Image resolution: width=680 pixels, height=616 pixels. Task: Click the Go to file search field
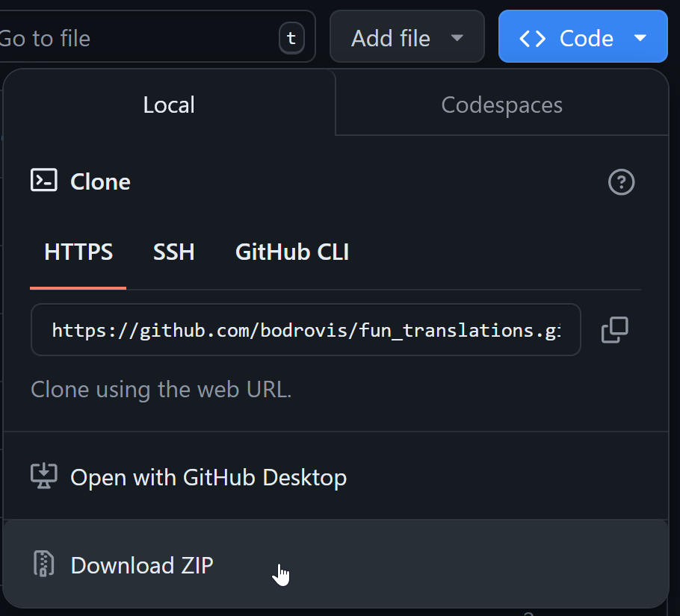coord(135,36)
